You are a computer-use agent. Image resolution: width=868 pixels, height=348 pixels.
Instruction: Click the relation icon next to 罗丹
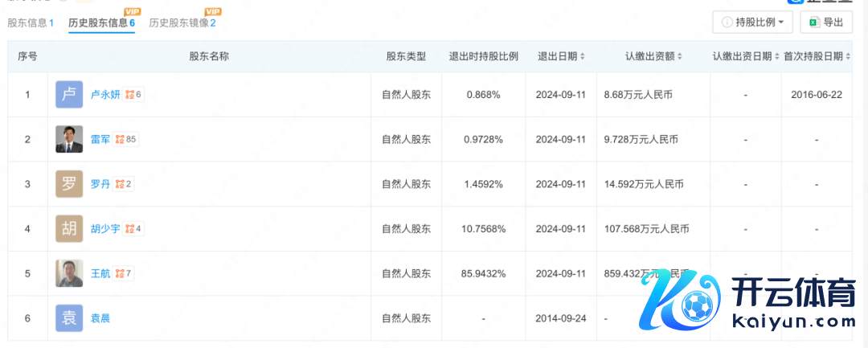pyautogui.click(x=120, y=184)
